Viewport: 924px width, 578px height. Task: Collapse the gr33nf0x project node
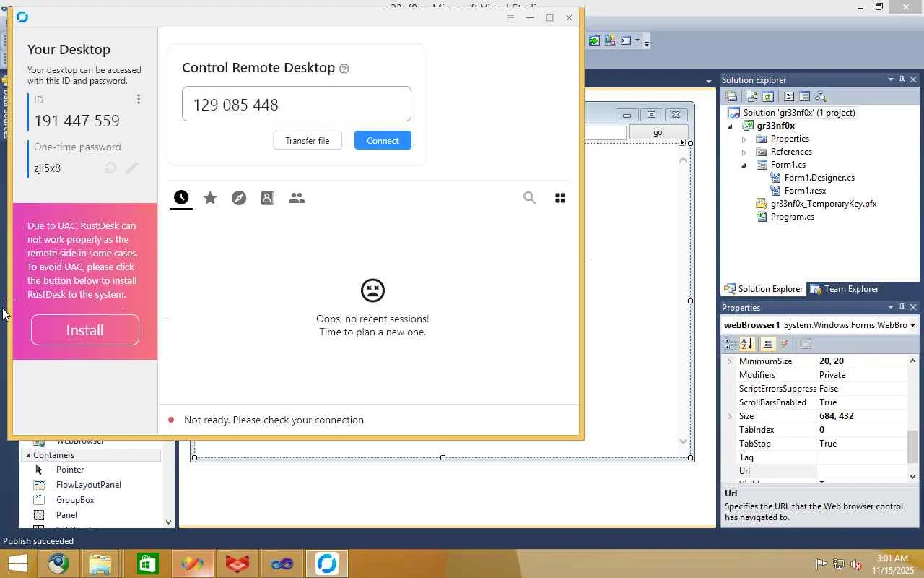[730, 126]
